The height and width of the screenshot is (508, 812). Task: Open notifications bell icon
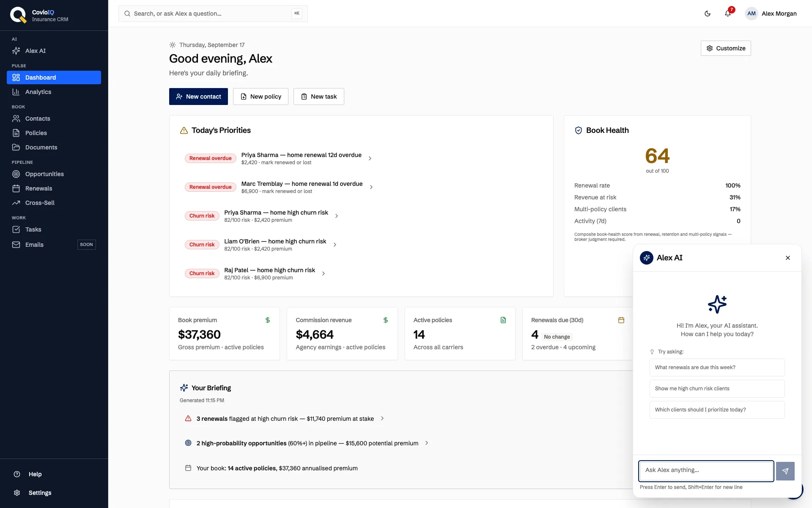pyautogui.click(x=728, y=14)
